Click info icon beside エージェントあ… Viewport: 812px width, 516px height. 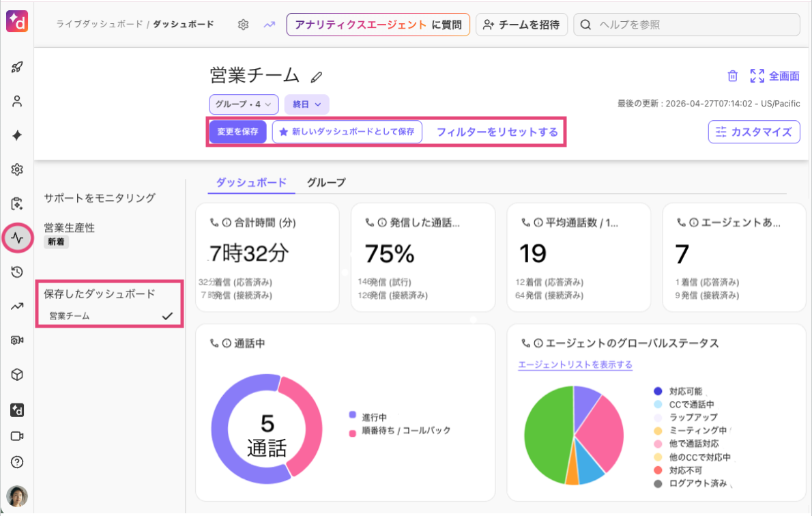point(693,223)
